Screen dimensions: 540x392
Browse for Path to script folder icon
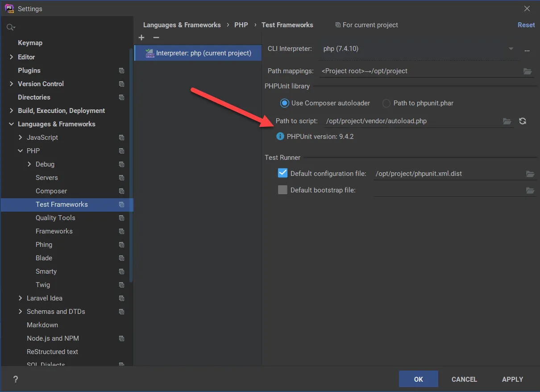tap(507, 121)
